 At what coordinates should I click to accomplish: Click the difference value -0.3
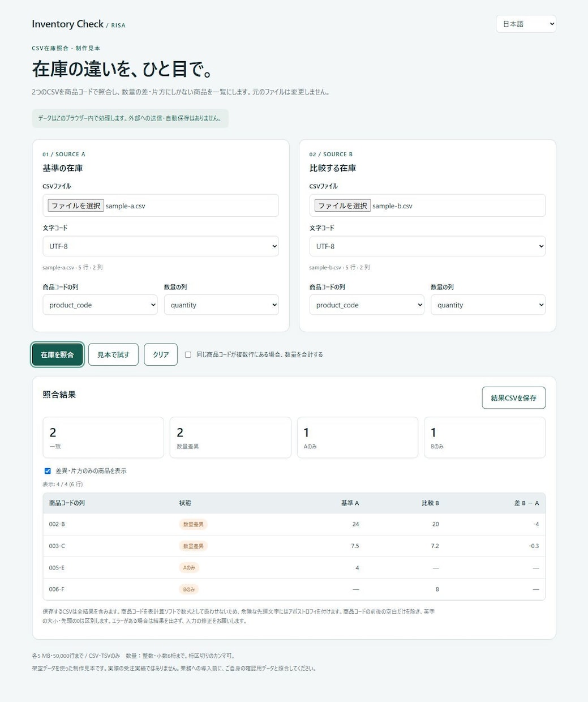click(x=534, y=546)
